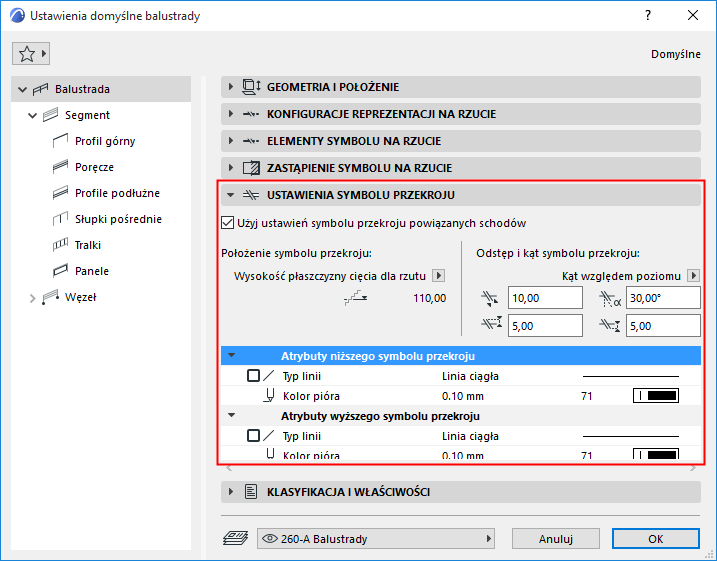717x561 pixels.
Task: Click the right 5,00 distance field
Action: pos(663,326)
